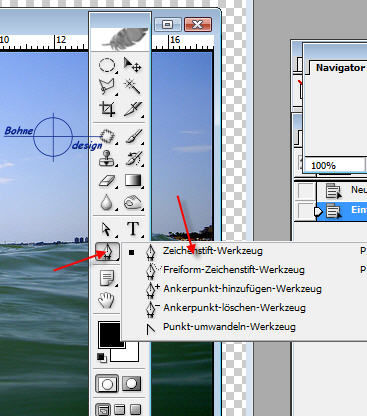367x416 pixels.
Task: Select the Hand tool
Action: click(107, 300)
